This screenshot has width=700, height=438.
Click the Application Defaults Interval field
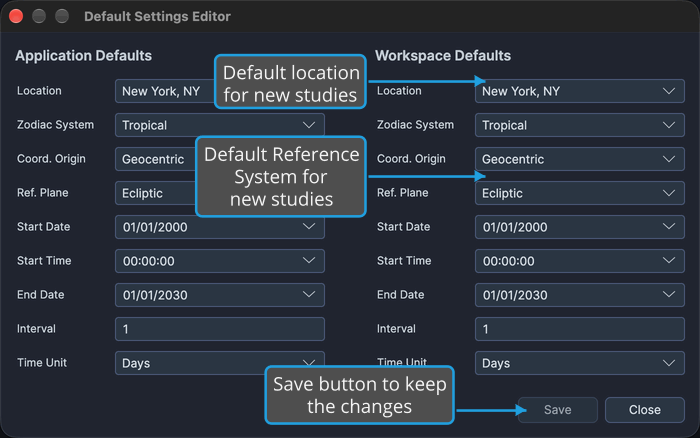click(x=220, y=329)
